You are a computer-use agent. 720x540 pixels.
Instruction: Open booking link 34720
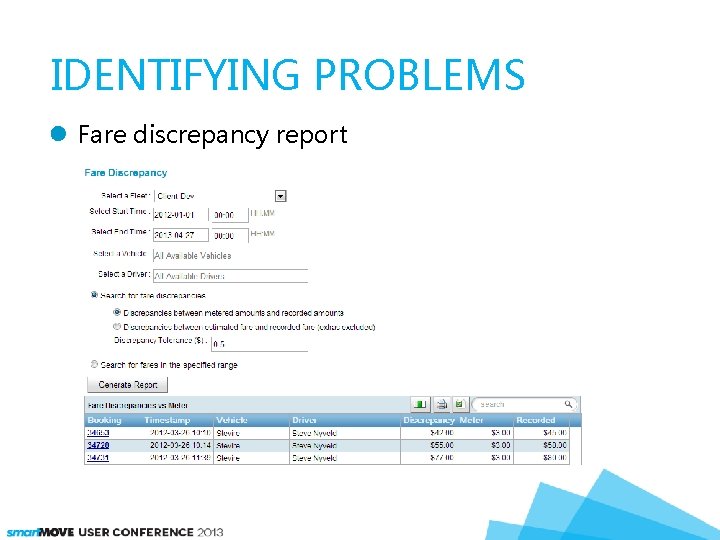[98, 445]
